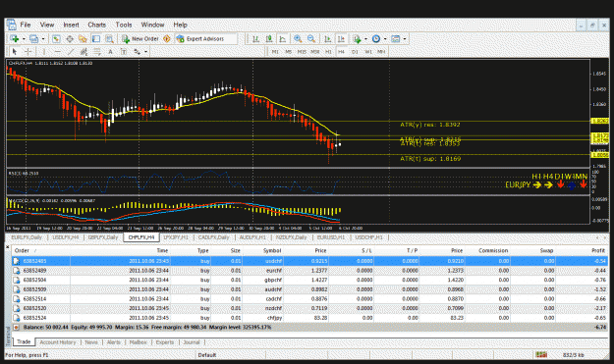Open the Indicators list icon
Screen dimensions: 614x364
coord(357,38)
